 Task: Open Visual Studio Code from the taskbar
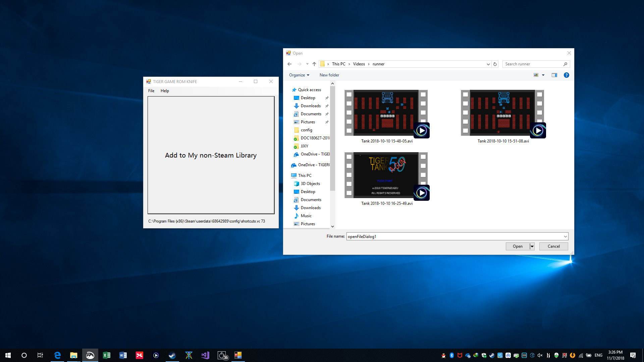pos(205,355)
